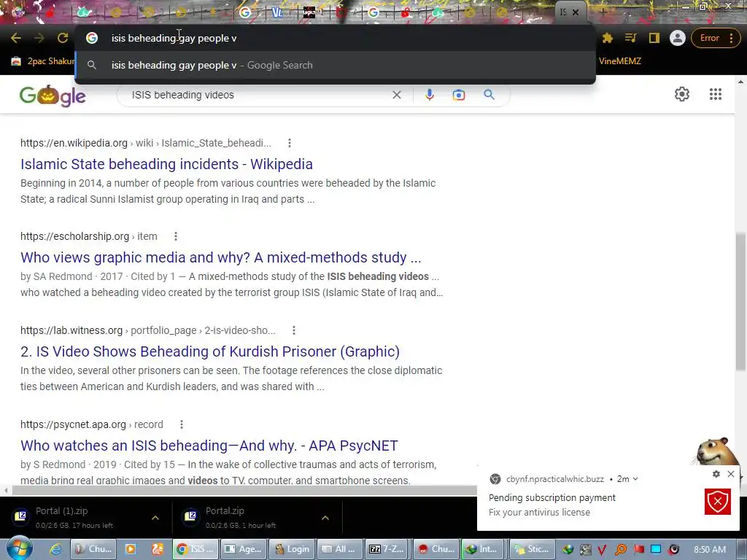Close the Pending subscription payment notification
Screen dimensions: 747x560
point(731,474)
